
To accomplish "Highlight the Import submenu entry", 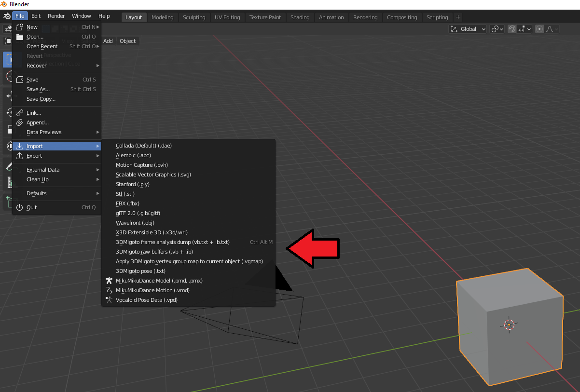I will 57,146.
